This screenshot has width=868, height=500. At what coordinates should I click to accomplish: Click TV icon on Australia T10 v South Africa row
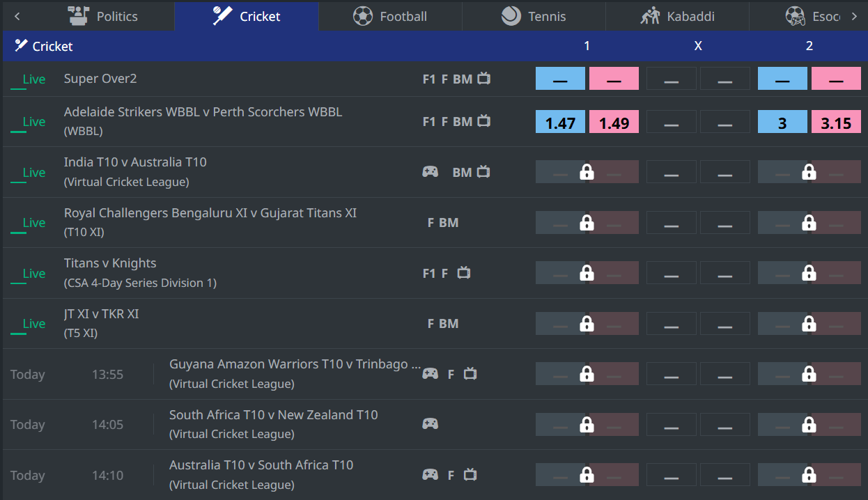(x=470, y=475)
